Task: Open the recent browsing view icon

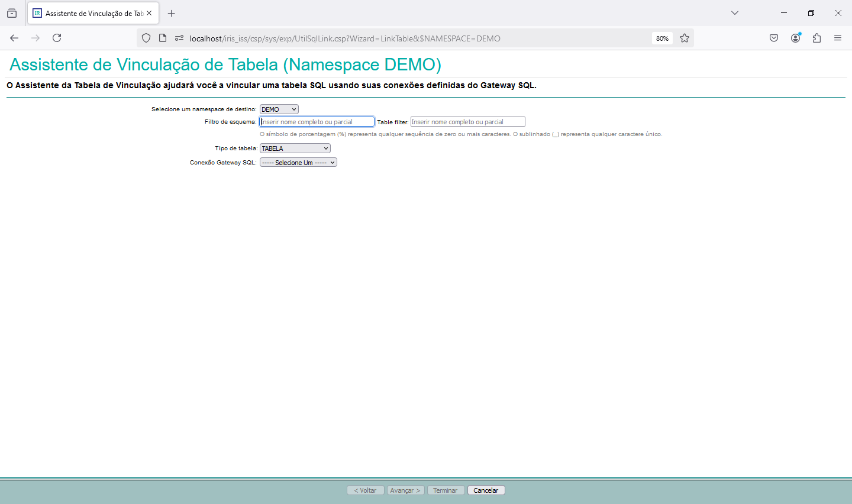Action: coord(12,13)
